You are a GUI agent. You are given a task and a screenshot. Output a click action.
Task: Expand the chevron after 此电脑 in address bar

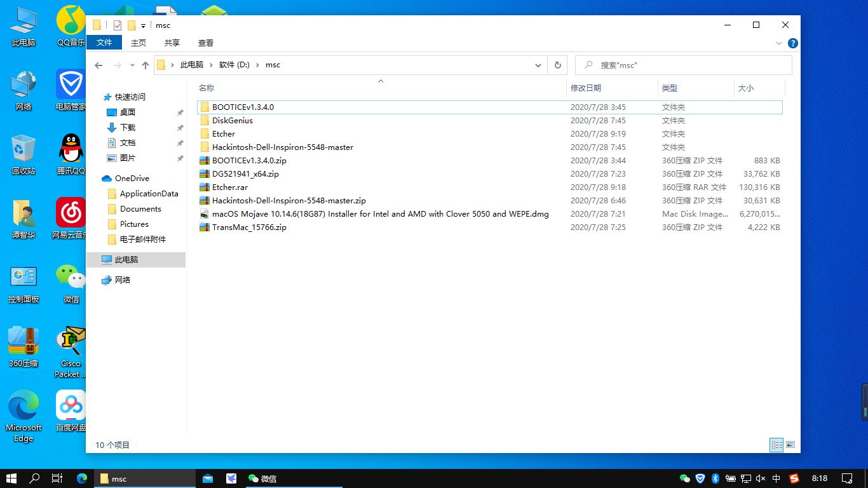tap(211, 65)
